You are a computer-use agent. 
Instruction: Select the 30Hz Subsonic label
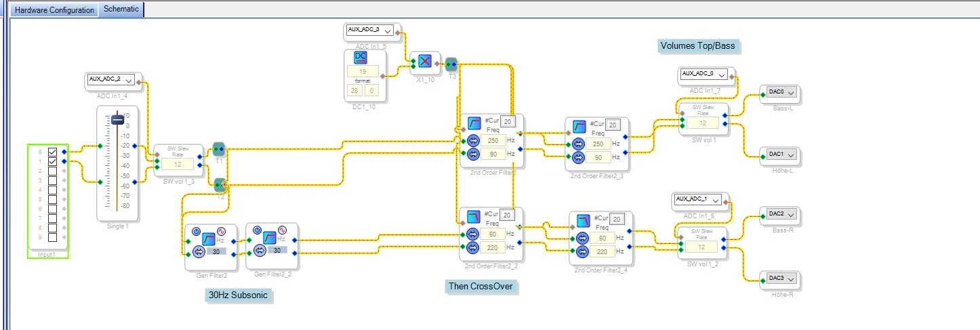pyautogui.click(x=238, y=295)
